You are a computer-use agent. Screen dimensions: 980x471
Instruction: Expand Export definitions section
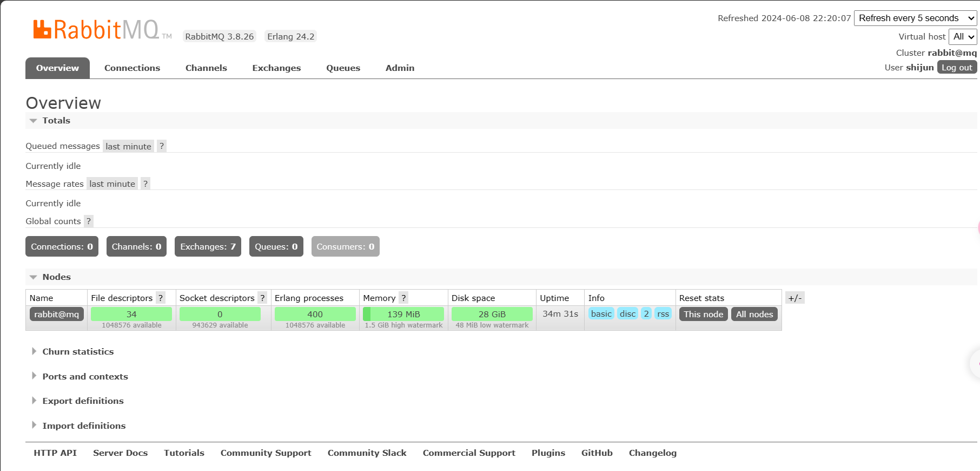(77, 401)
